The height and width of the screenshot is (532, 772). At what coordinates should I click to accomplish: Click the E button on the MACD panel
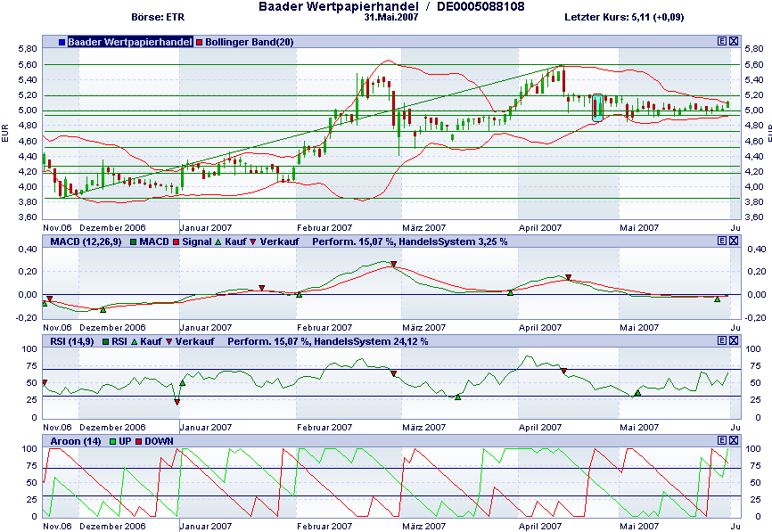pos(722,241)
